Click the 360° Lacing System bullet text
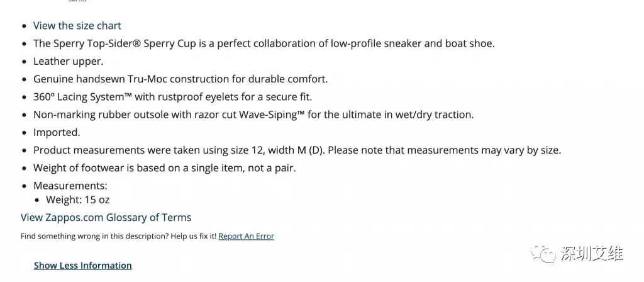 point(172,97)
